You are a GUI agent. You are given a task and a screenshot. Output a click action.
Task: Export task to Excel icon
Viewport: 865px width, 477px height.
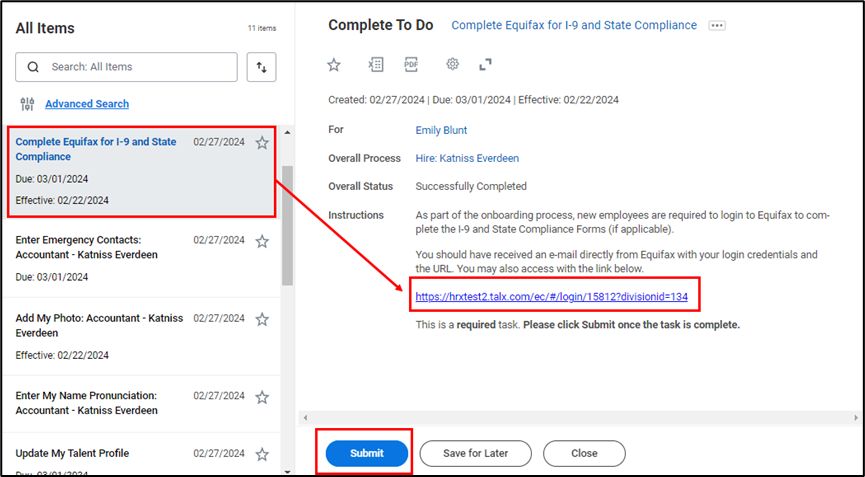point(375,65)
